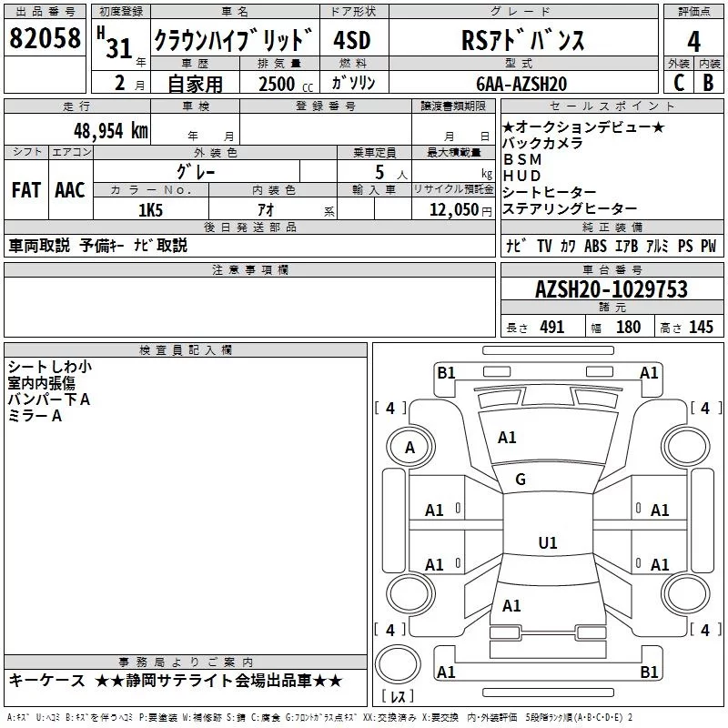This screenshot has width=728, height=728.
Task: Click the A mark on the wheel circle
Action: coord(409,447)
